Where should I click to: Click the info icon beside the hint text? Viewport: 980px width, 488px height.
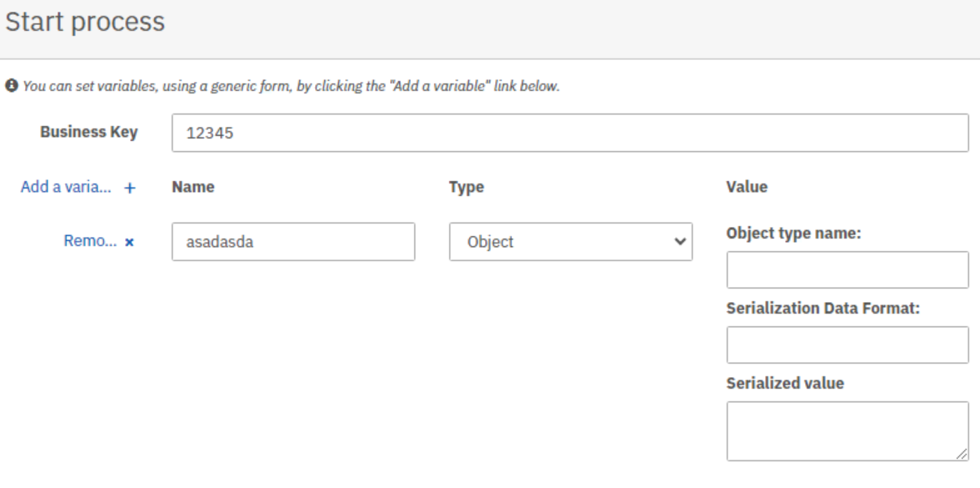tap(12, 85)
